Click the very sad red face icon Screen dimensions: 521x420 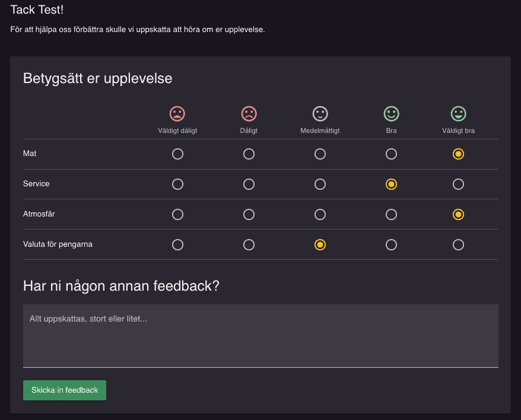[x=177, y=114]
